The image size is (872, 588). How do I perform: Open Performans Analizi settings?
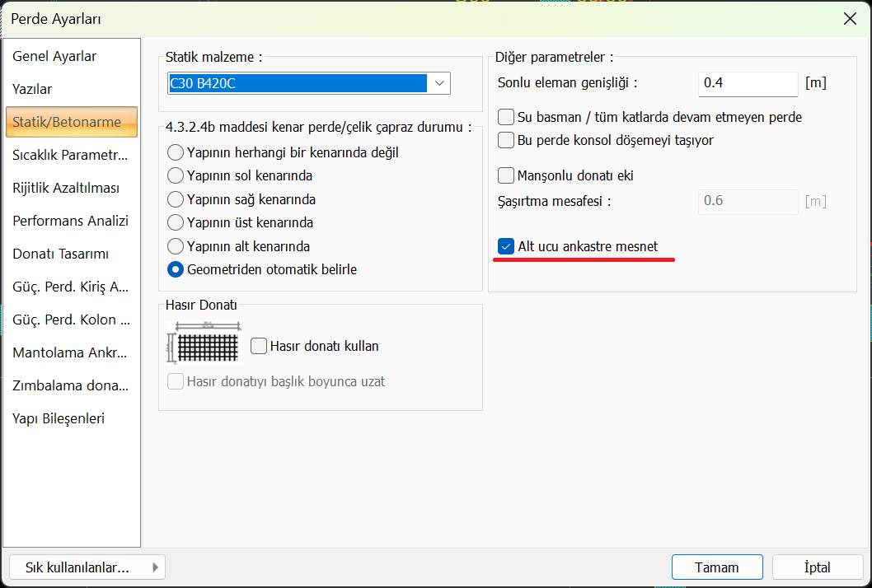coord(70,221)
